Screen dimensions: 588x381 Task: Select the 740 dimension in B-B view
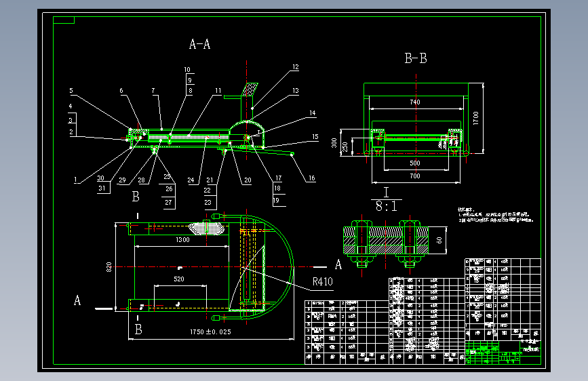pyautogui.click(x=415, y=102)
